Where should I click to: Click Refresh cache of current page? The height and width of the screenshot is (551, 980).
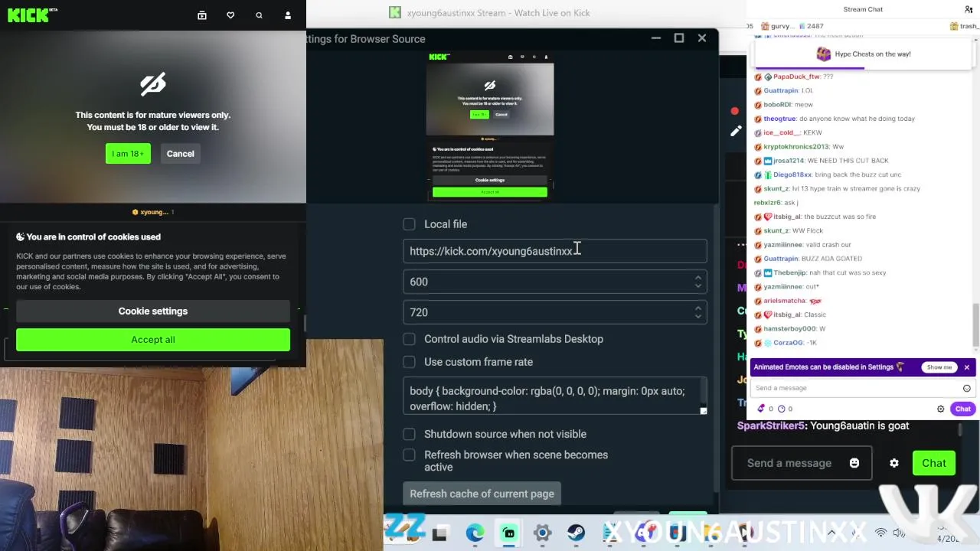tap(482, 494)
